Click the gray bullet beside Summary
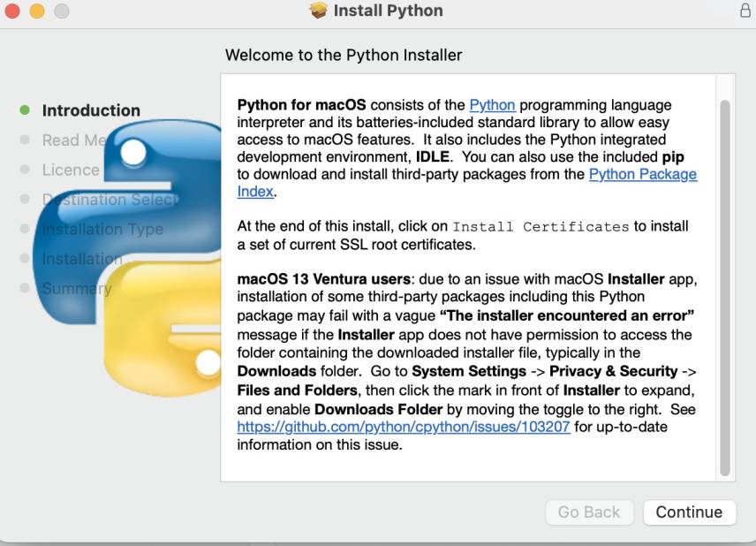The width and height of the screenshot is (756, 546). click(24, 288)
